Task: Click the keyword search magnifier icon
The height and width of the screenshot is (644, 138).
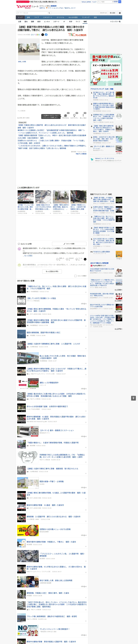Action: point(49,13)
